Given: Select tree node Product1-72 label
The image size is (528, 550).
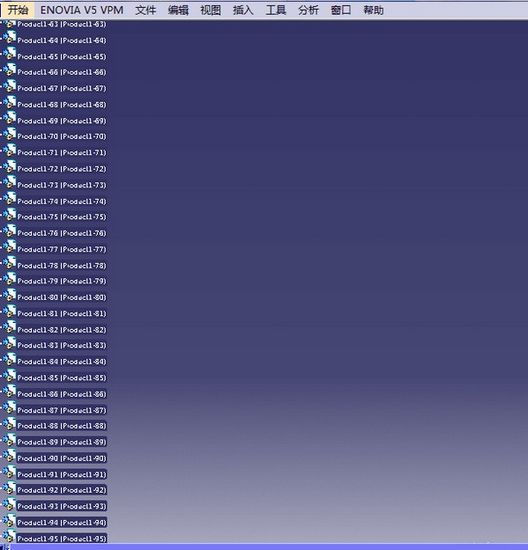Looking at the screenshot, I should pos(62,169).
